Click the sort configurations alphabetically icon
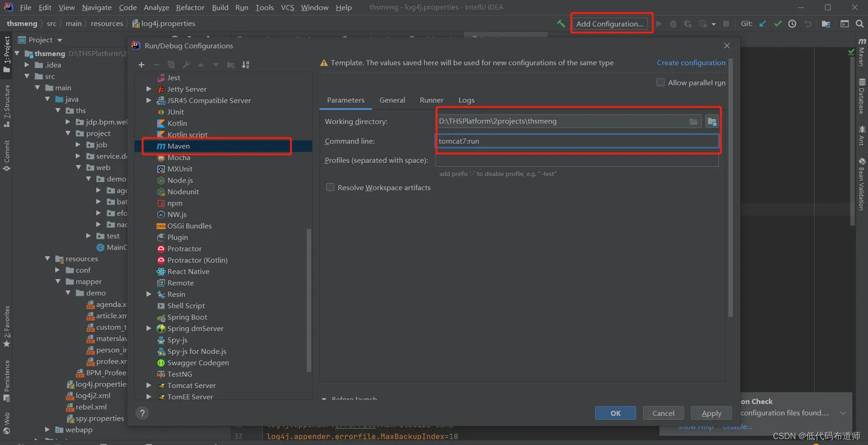The height and width of the screenshot is (445, 868). (246, 64)
